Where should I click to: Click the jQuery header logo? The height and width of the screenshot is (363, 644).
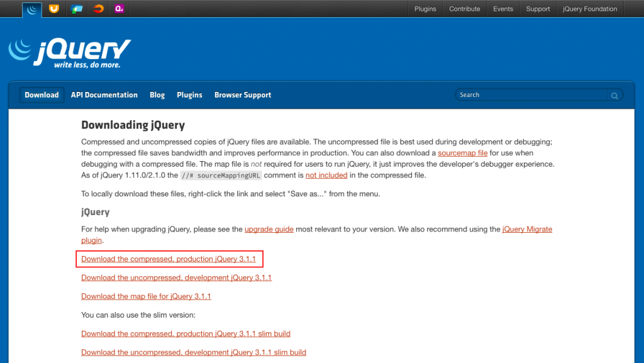click(69, 49)
